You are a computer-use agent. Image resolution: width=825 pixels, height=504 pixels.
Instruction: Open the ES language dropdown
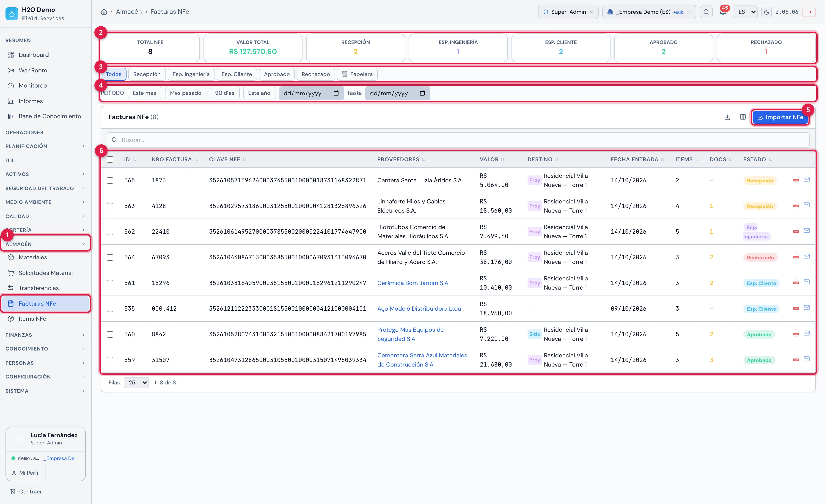(x=745, y=12)
